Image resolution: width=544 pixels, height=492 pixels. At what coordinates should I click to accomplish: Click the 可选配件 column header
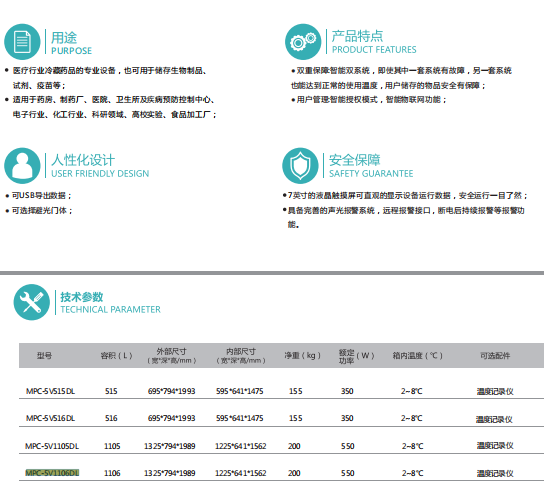(x=495, y=355)
